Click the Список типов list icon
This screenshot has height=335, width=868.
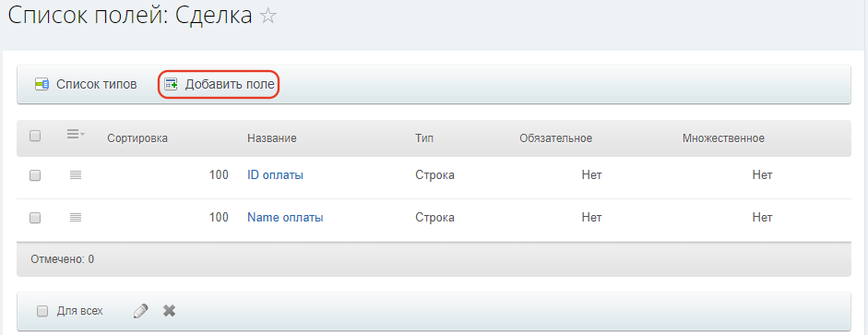tap(42, 85)
